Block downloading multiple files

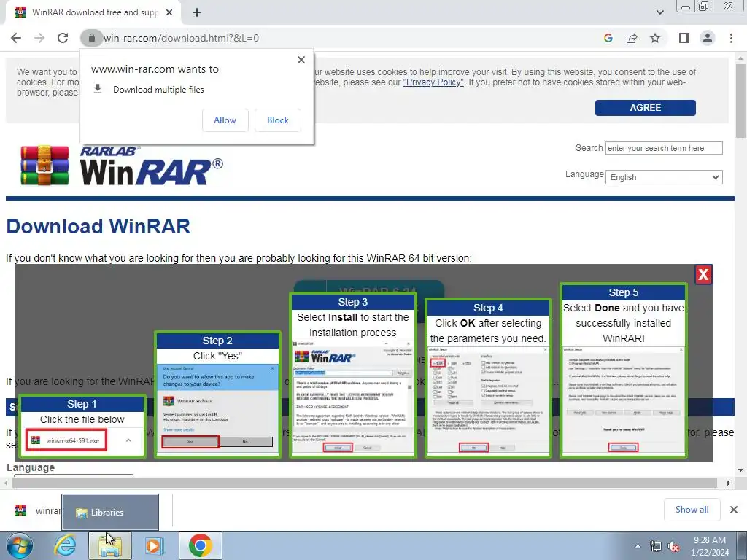tap(278, 120)
